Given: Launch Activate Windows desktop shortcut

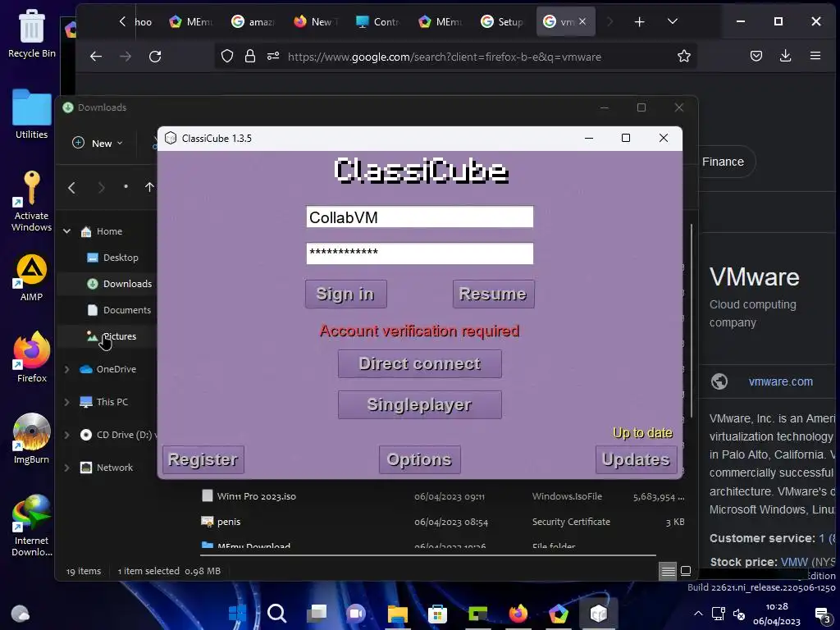Looking at the screenshot, I should pos(32,201).
